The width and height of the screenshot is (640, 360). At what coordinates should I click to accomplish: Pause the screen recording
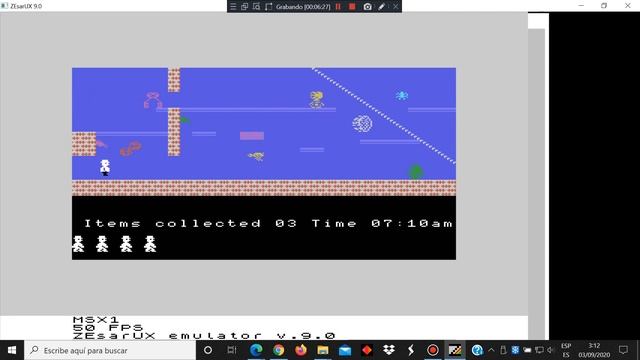tap(338, 7)
